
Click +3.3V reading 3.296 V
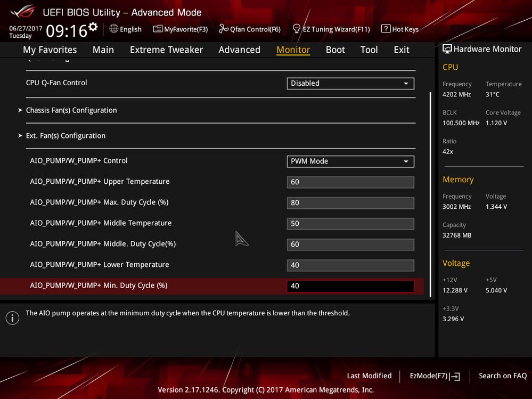[x=453, y=319]
